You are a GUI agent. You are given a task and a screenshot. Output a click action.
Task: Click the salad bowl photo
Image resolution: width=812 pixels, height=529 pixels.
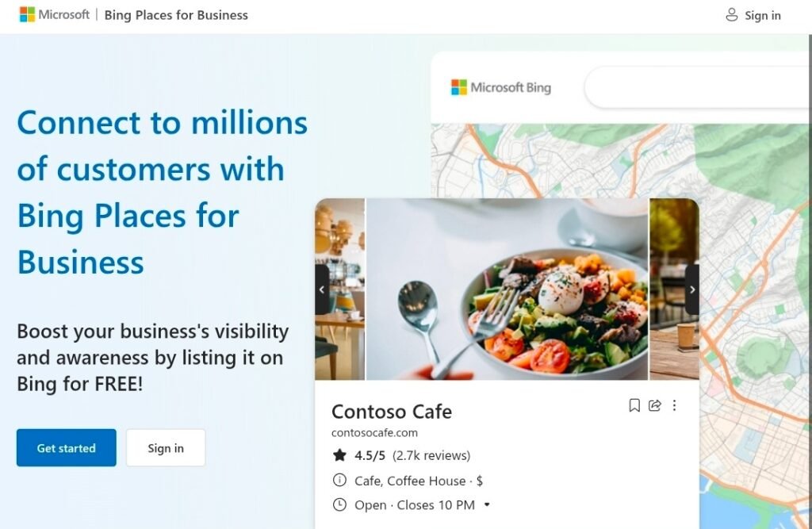tap(507, 289)
